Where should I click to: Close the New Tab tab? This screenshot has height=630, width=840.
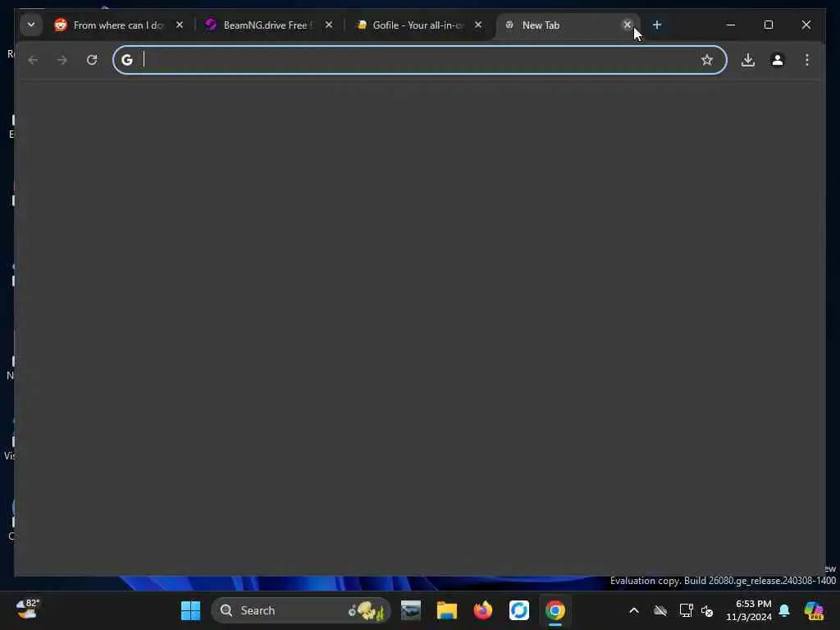pos(628,25)
